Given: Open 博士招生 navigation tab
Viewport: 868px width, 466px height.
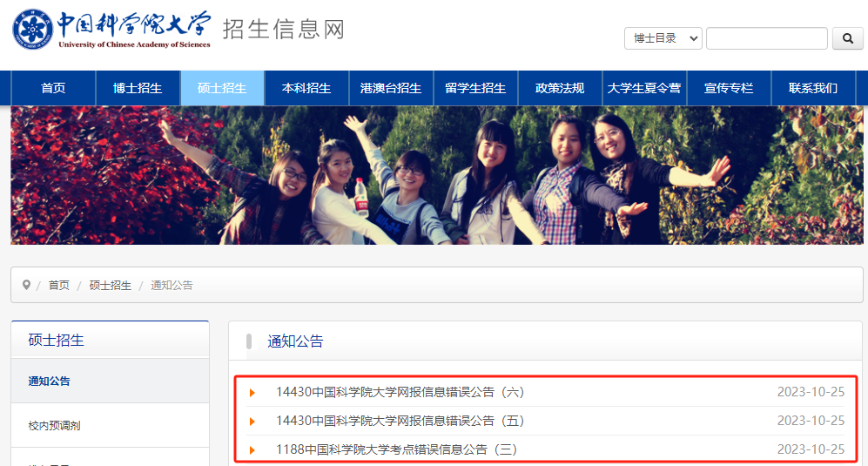Looking at the screenshot, I should click(x=138, y=88).
